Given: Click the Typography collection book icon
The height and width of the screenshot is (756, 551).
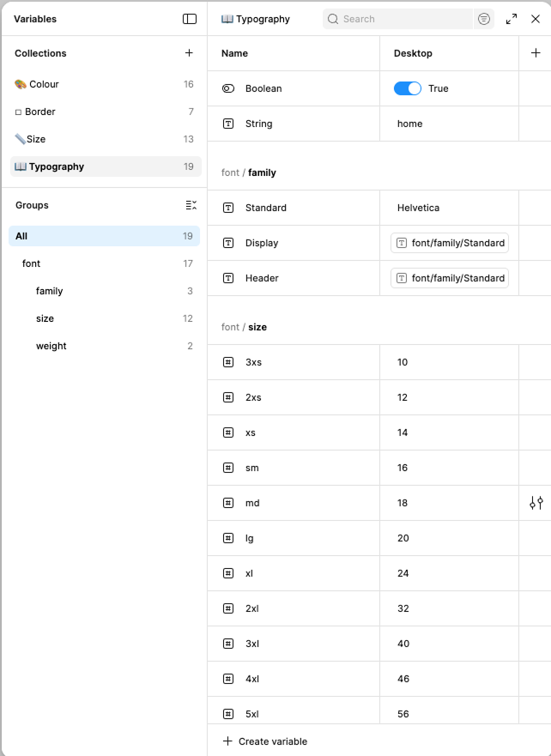Looking at the screenshot, I should [x=19, y=166].
